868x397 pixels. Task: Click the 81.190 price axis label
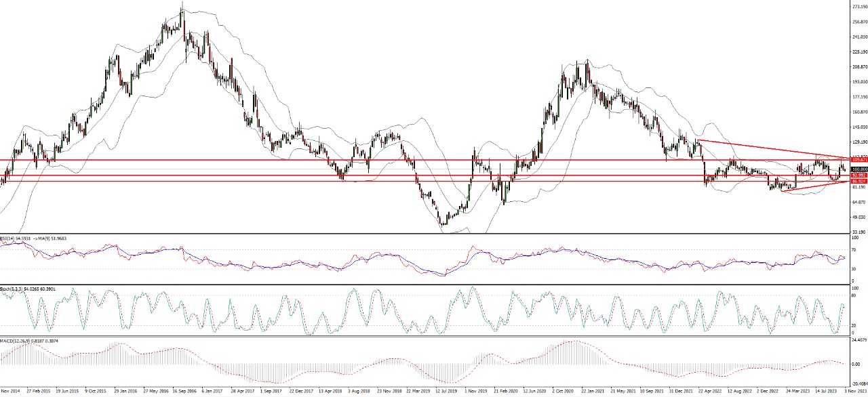tap(859, 188)
